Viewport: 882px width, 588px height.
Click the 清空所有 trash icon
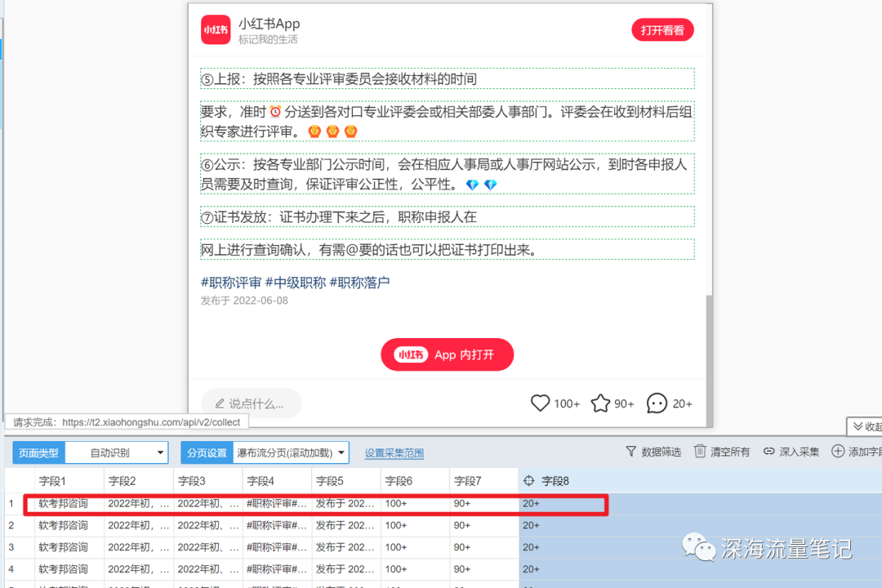click(700, 452)
